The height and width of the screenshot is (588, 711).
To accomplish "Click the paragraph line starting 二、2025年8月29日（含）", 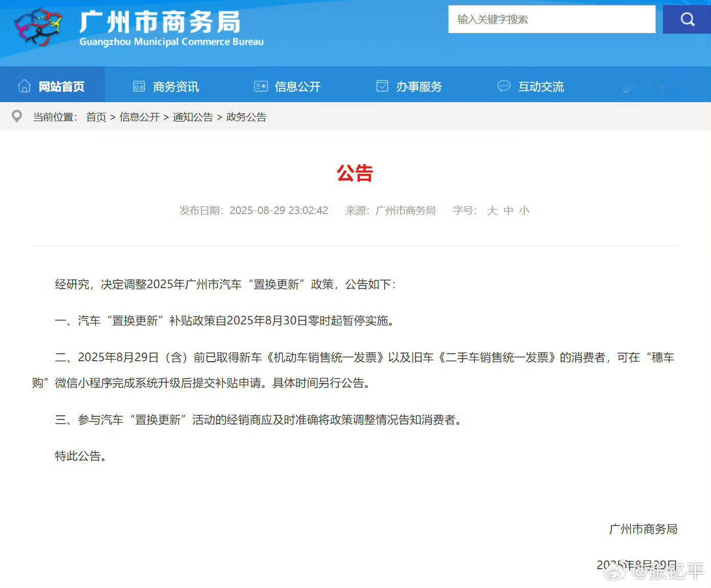I will [x=365, y=358].
